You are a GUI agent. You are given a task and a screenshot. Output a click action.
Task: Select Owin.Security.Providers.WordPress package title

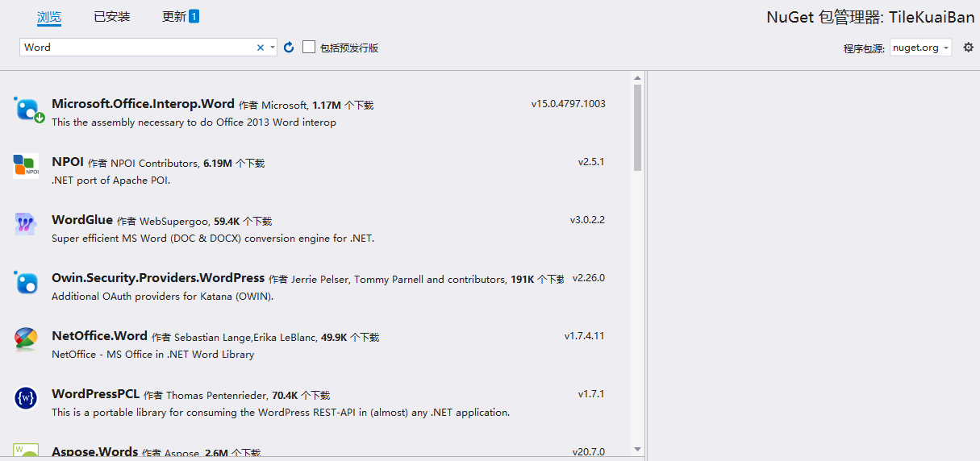[158, 278]
